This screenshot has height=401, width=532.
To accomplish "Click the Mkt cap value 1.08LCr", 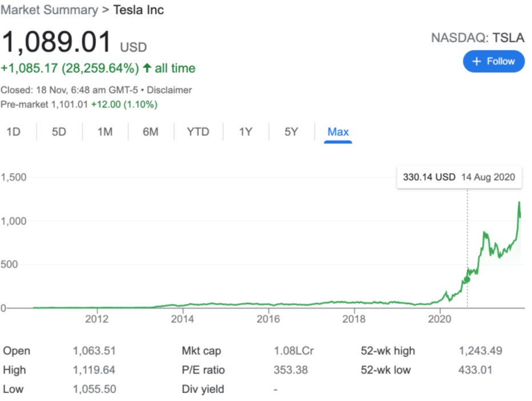I will [x=294, y=351].
